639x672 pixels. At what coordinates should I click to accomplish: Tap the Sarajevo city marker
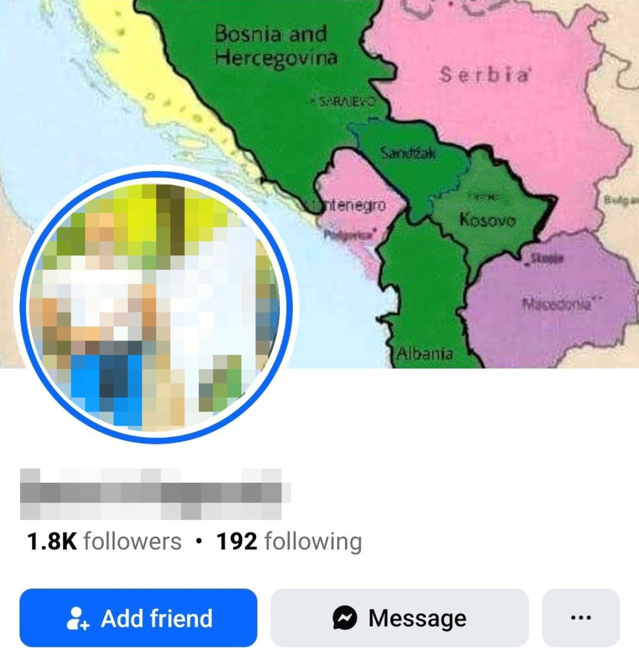pos(343,101)
